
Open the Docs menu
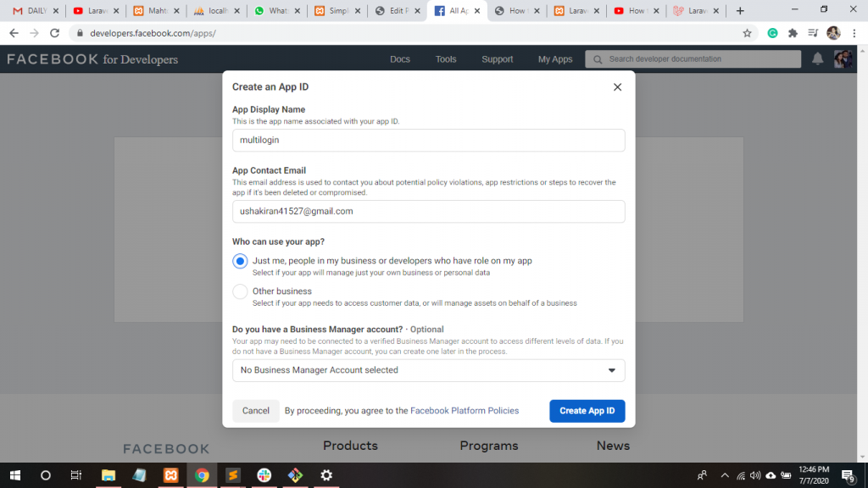[400, 59]
